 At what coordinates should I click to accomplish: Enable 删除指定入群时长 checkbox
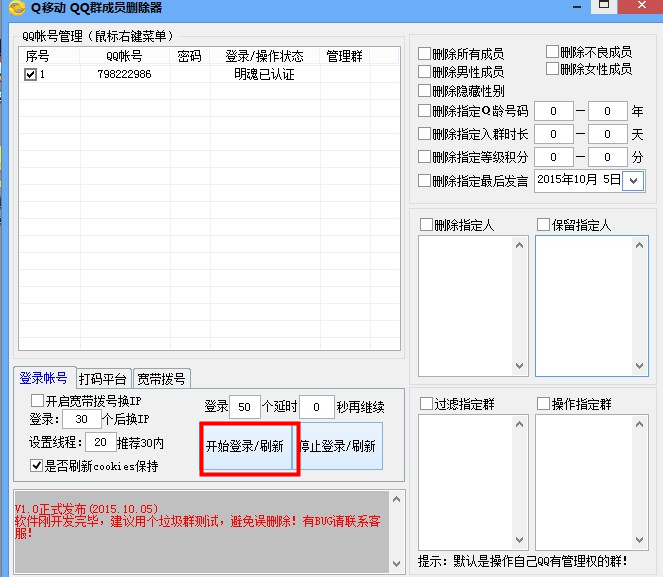point(424,134)
